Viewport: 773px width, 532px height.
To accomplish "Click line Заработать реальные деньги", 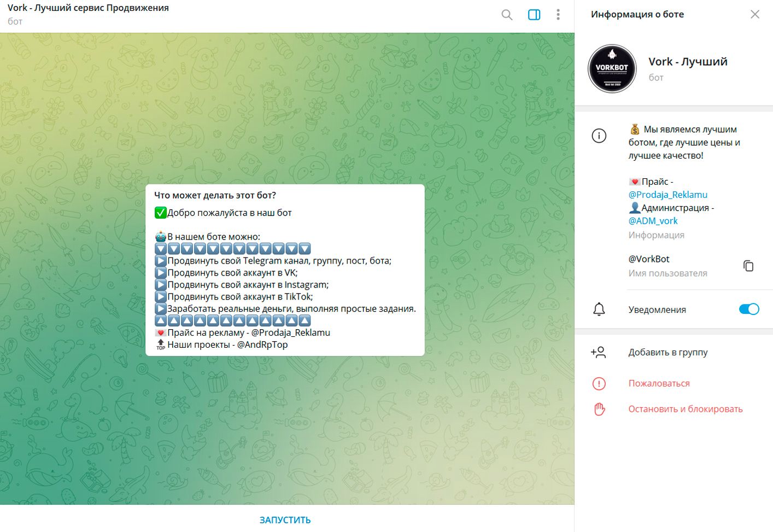I will click(x=291, y=309).
